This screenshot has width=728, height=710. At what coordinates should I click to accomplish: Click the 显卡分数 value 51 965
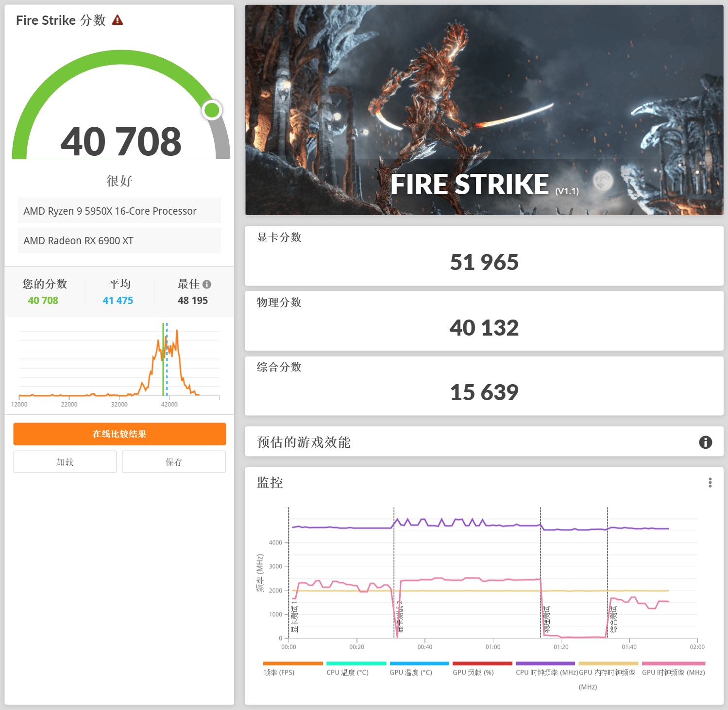click(x=484, y=262)
